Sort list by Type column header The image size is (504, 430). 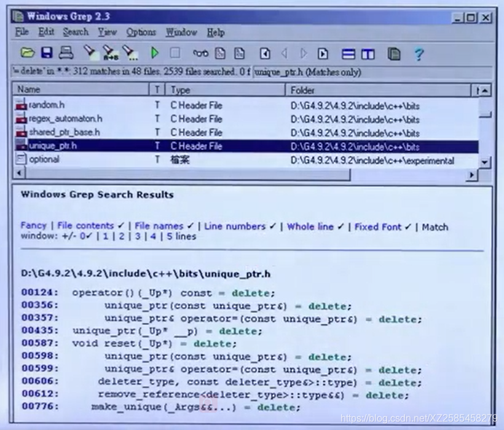[225, 90]
